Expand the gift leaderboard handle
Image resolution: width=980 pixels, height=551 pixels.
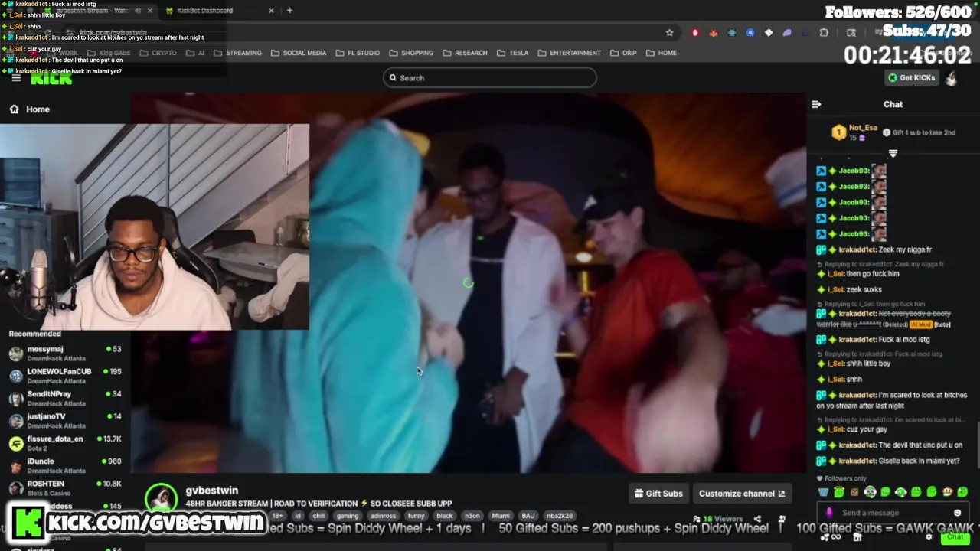coord(893,154)
